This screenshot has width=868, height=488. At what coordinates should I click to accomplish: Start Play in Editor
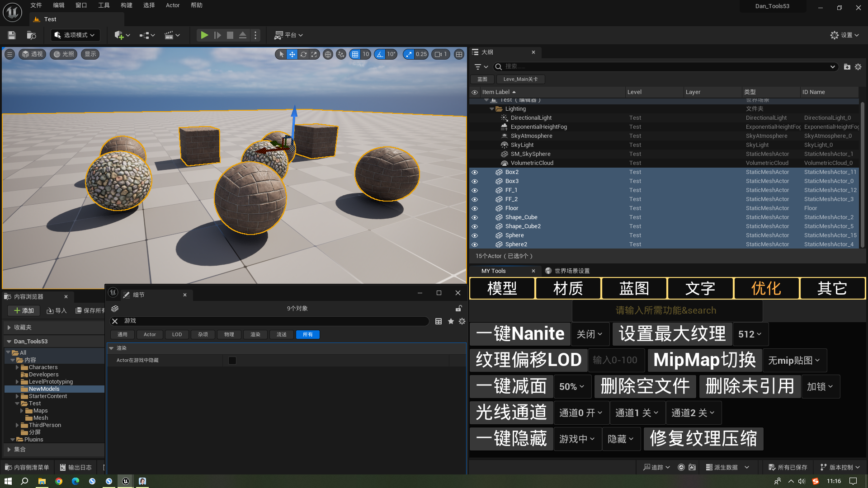[204, 35]
